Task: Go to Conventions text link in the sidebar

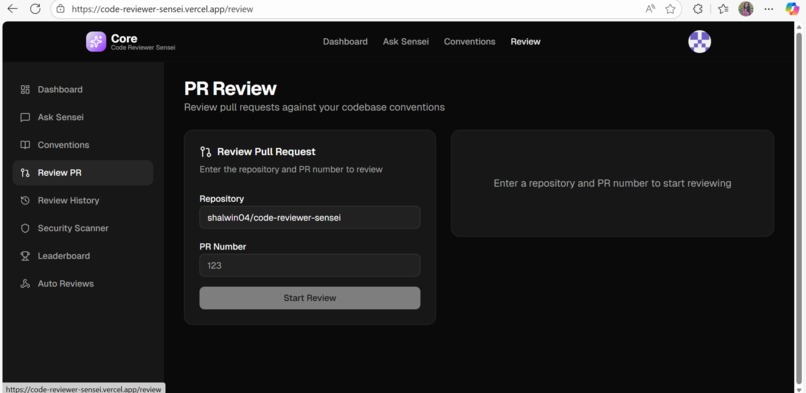Action: pyautogui.click(x=63, y=145)
